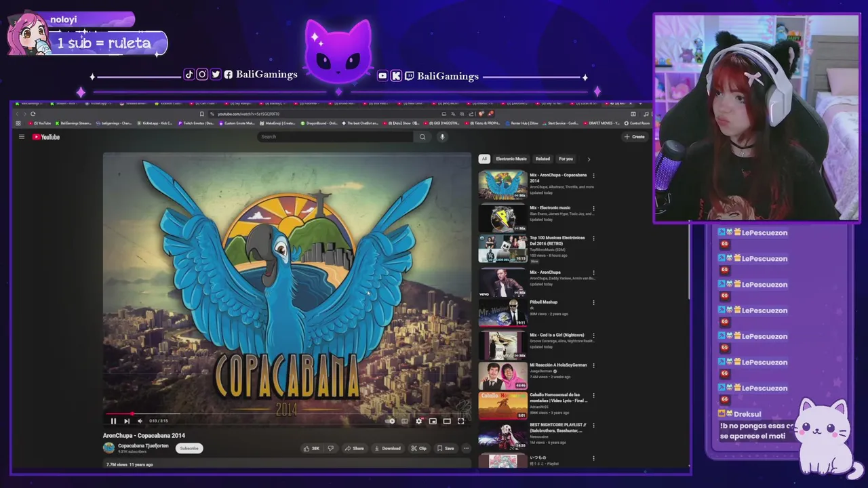This screenshot has height=488, width=868.
Task: Open BEST NIGHTCORE PLAYLIST video thumbnail
Action: point(502,437)
